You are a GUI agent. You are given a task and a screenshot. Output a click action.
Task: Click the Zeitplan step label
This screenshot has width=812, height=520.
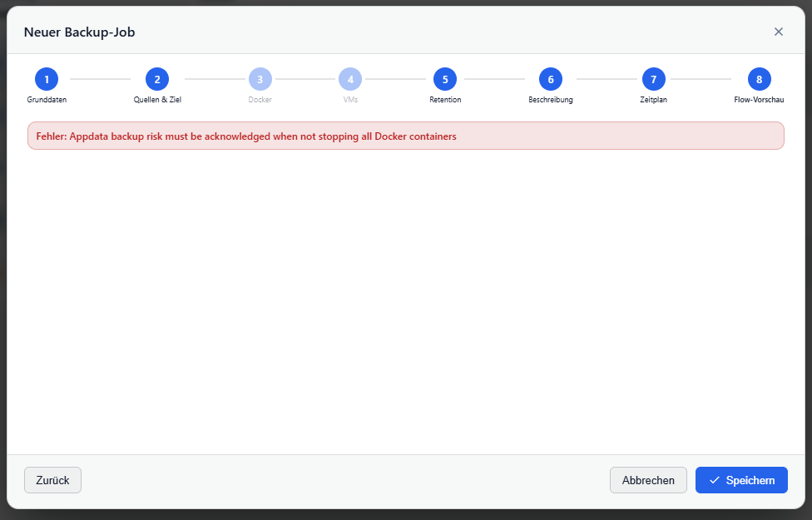pos(654,100)
